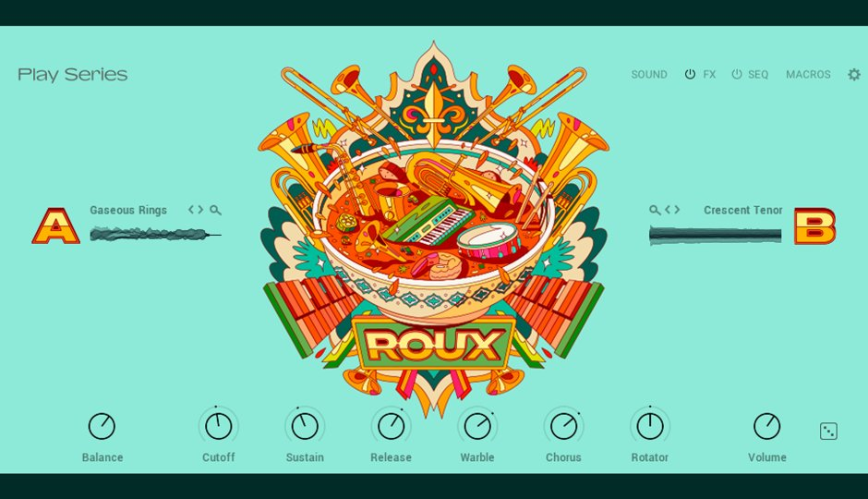Screen dimensions: 868x499
Task: Click the randomize dice icon
Action: [828, 431]
